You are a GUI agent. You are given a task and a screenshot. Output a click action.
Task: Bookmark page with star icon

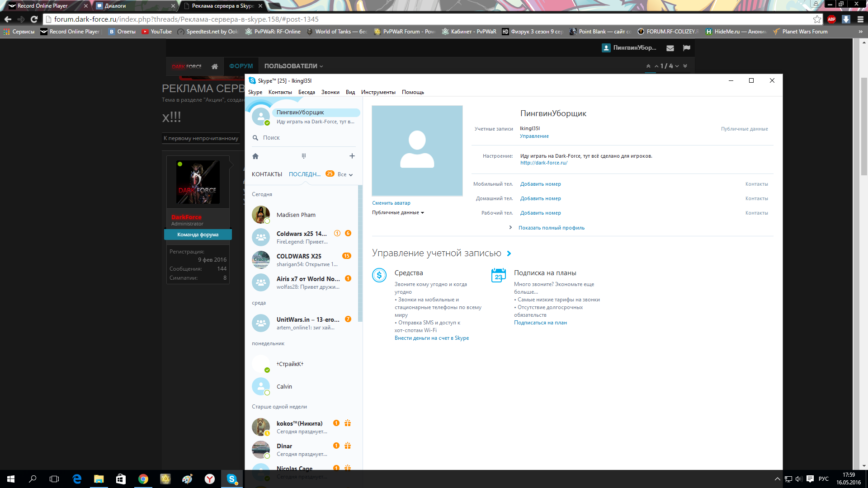[x=817, y=19]
